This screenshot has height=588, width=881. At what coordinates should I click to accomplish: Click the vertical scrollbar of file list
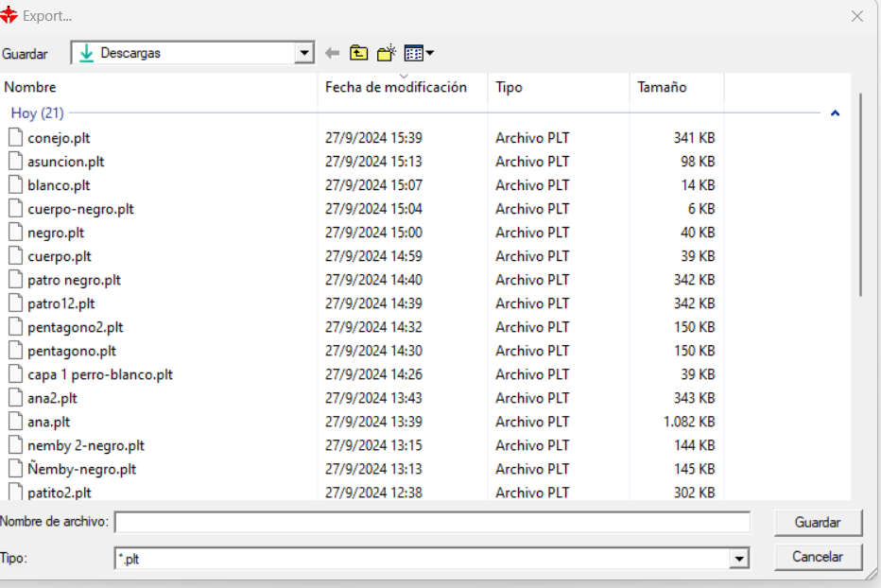click(859, 195)
